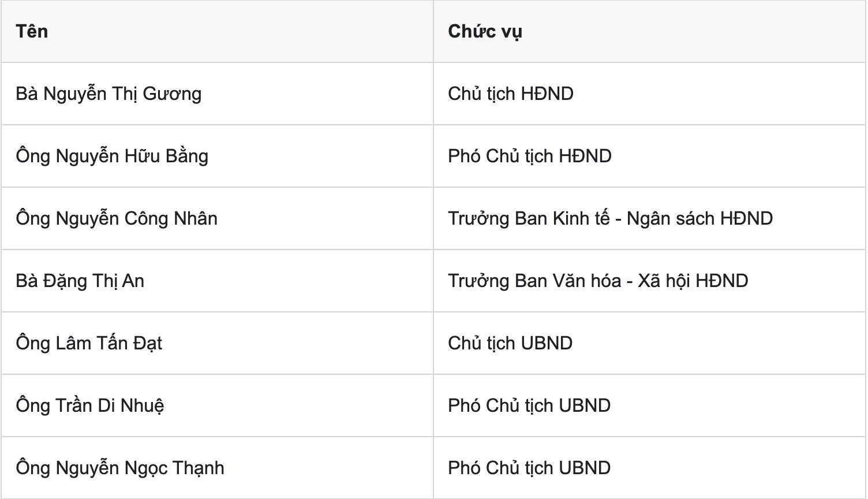The image size is (868, 499).
Task: Select the "Chủ tịch HĐND" cell
Action: click(650, 94)
